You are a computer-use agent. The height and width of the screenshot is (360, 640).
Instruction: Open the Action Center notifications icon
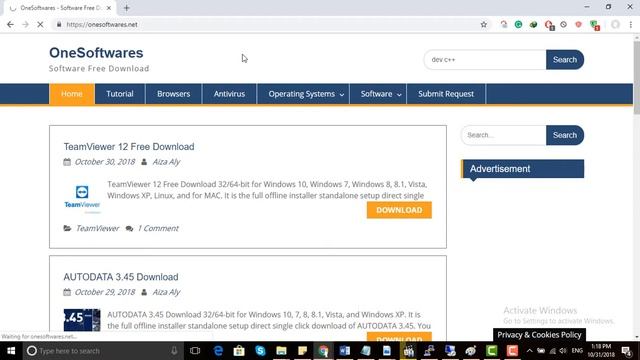(627, 351)
